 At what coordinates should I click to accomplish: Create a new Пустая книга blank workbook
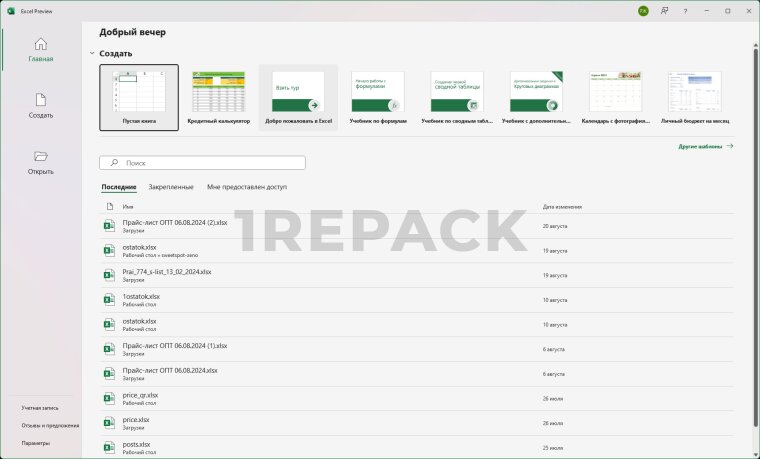click(x=139, y=97)
